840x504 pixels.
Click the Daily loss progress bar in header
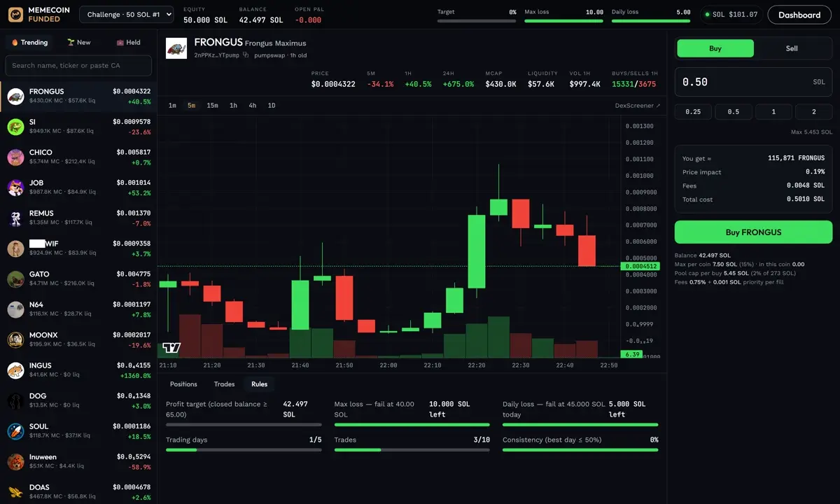pyautogui.click(x=651, y=21)
